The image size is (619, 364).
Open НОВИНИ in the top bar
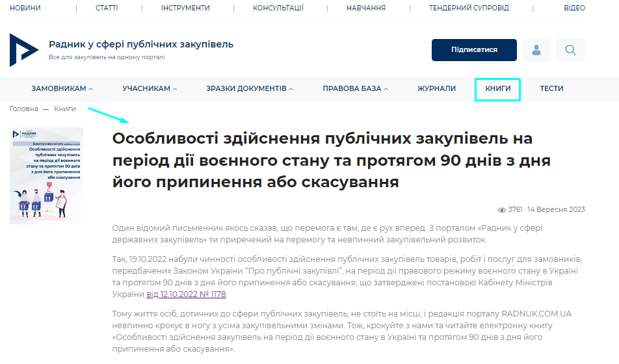pyautogui.click(x=25, y=8)
